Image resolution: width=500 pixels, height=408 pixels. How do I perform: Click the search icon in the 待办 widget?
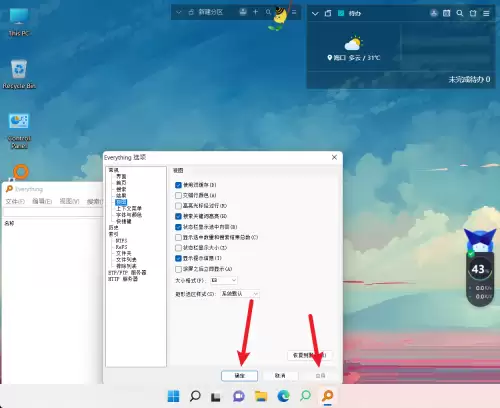coord(460,13)
